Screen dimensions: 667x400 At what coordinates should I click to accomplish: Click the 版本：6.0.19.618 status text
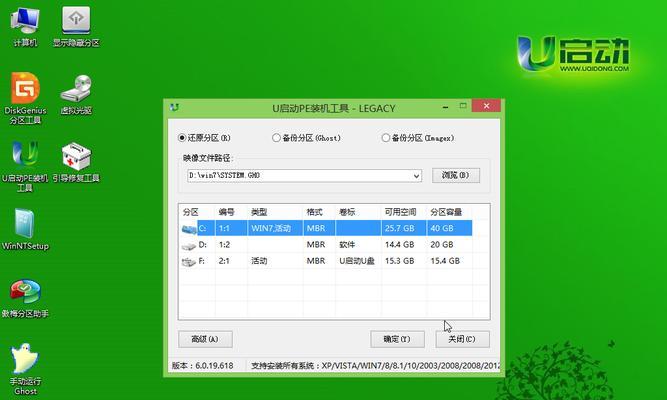click(x=202, y=366)
